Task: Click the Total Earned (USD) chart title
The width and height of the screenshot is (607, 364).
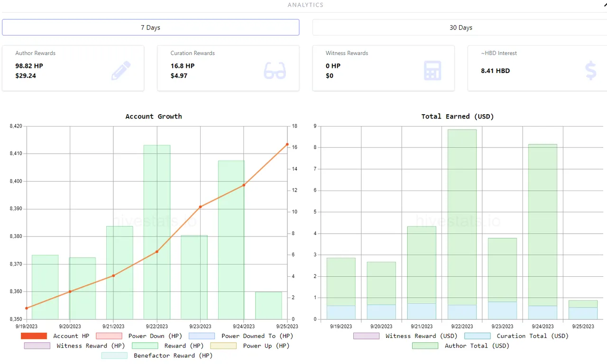Action: [458, 116]
